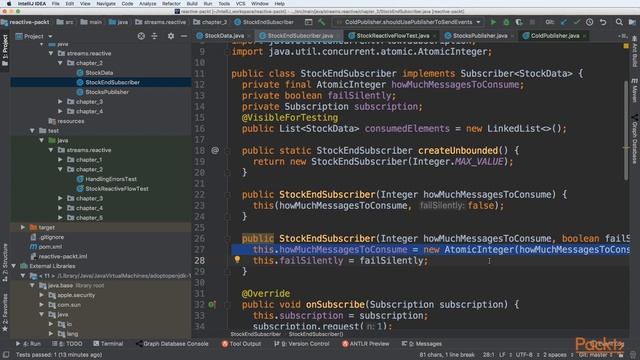Open the VCS menu

click(x=241, y=4)
